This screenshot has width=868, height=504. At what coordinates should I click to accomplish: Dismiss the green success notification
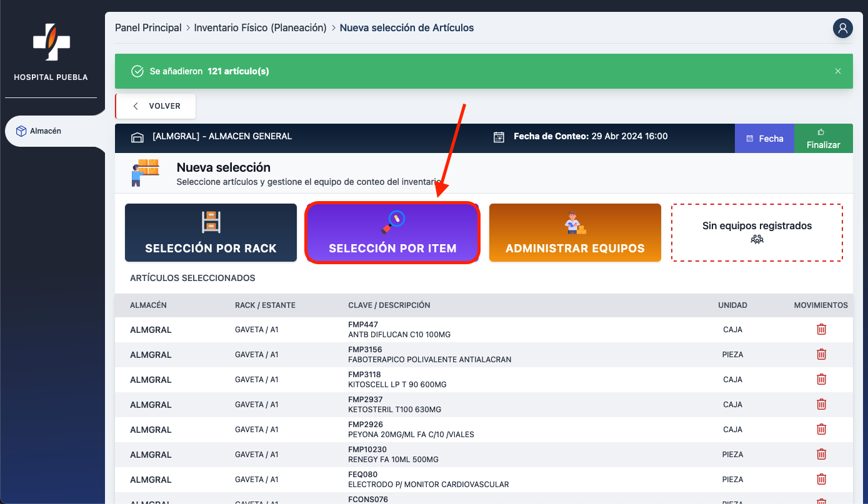point(838,71)
